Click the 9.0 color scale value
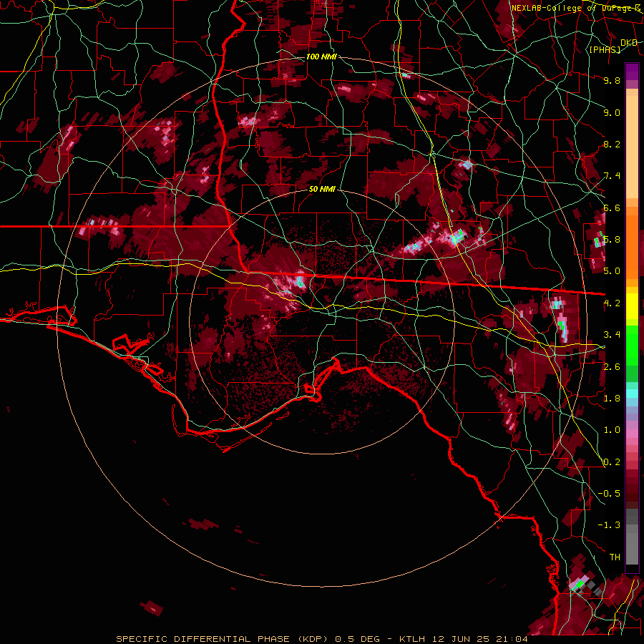This screenshot has height=644, width=644. click(612, 112)
